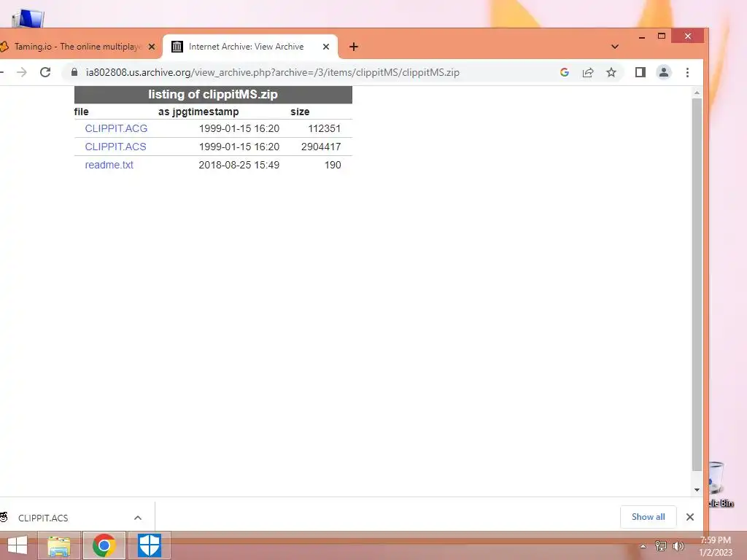Image resolution: width=747 pixels, height=560 pixels.
Task: Click the 'file' column header
Action: pos(82,112)
